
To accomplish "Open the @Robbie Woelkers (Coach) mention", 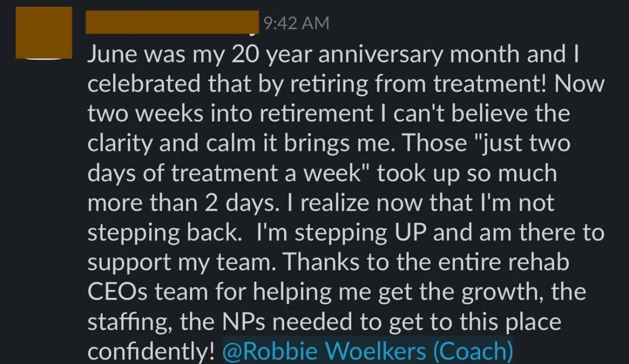I will [x=367, y=350].
